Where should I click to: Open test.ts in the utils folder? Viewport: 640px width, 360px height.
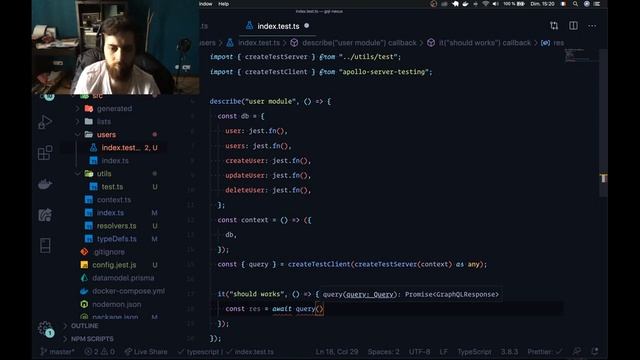[112, 187]
